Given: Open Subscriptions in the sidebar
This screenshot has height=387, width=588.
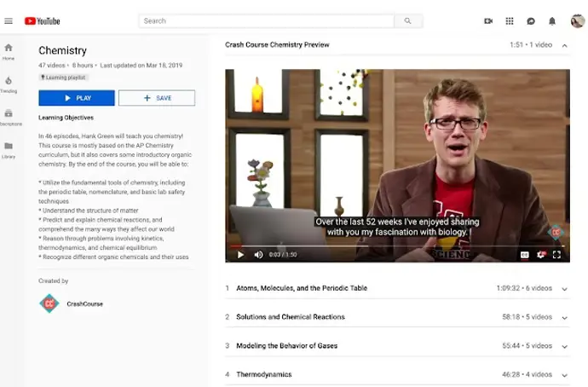Looking at the screenshot, I should (x=9, y=118).
